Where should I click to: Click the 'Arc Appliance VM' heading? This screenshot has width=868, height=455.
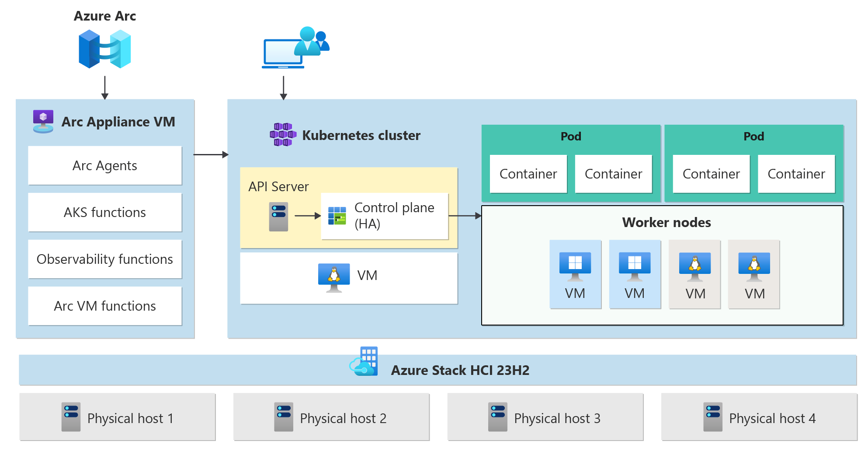(x=118, y=122)
